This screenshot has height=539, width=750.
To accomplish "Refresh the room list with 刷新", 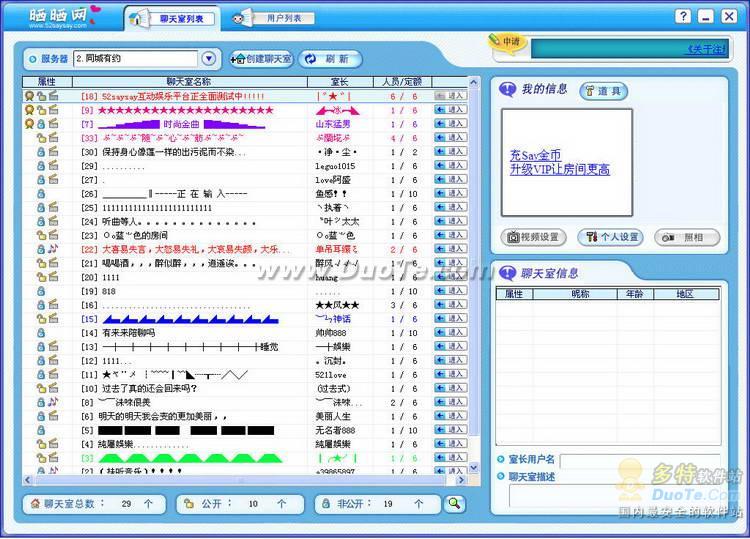I will (330, 59).
